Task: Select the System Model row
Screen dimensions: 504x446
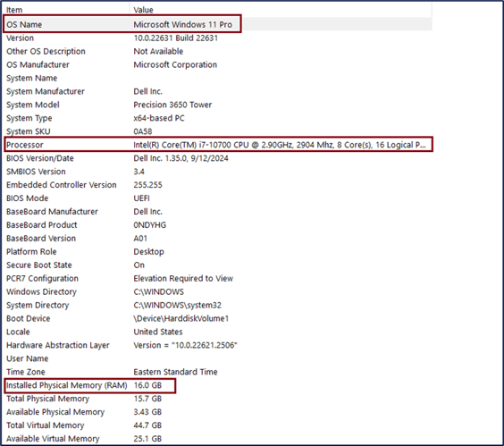Action: (x=217, y=105)
